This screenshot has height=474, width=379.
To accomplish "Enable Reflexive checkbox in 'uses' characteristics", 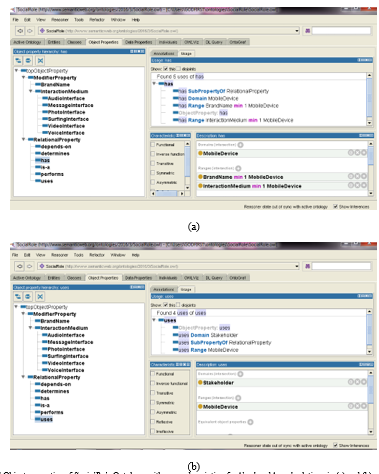I will 153,422.
